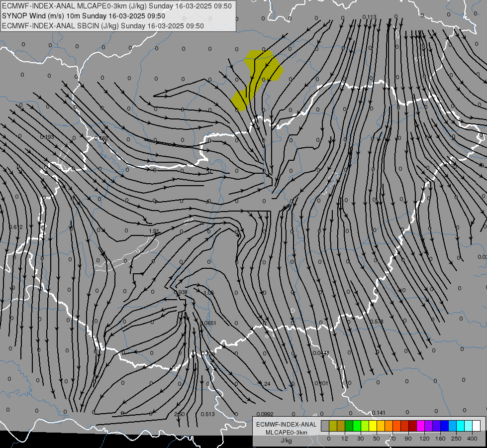The width and height of the screenshot is (487, 448).
Task: Click the legend tick label 50
Action: coord(377,439)
